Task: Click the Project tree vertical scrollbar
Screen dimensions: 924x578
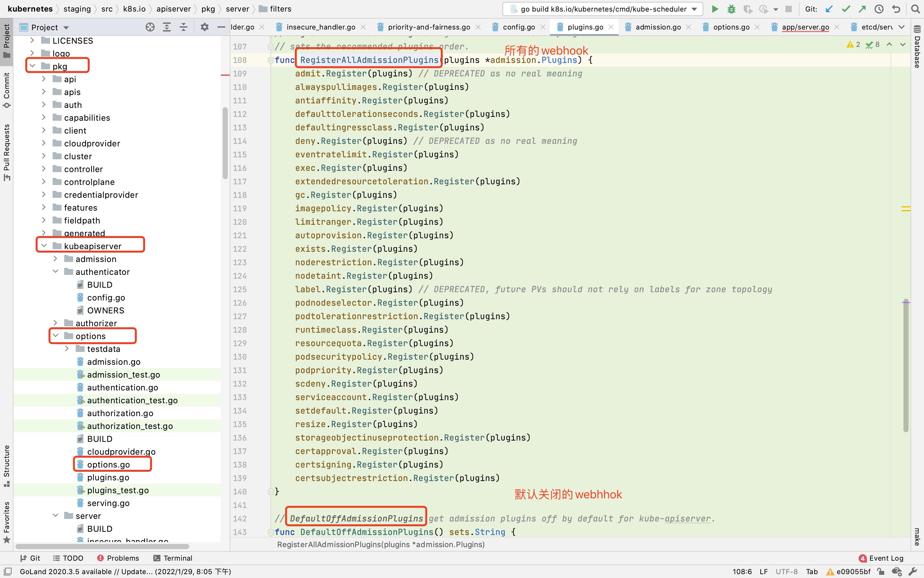Action: tap(225, 143)
